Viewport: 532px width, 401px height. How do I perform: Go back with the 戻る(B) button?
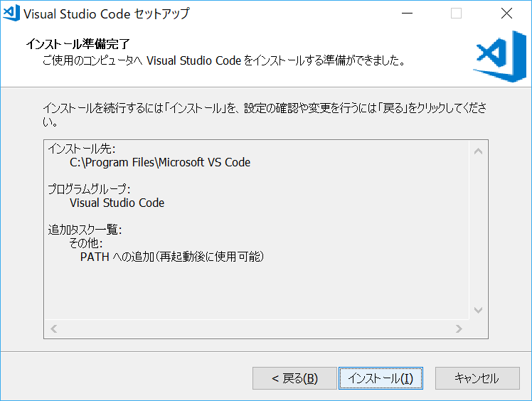(x=294, y=378)
